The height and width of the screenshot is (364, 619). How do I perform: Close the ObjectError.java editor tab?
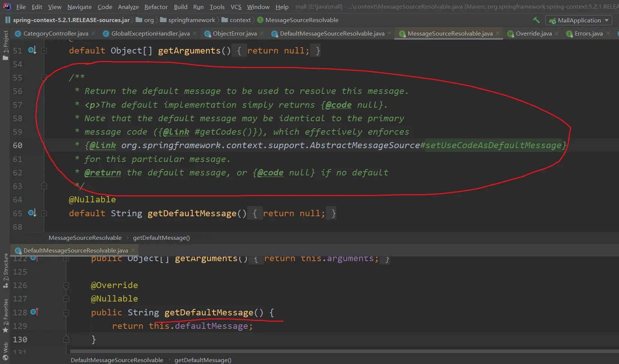tap(262, 34)
